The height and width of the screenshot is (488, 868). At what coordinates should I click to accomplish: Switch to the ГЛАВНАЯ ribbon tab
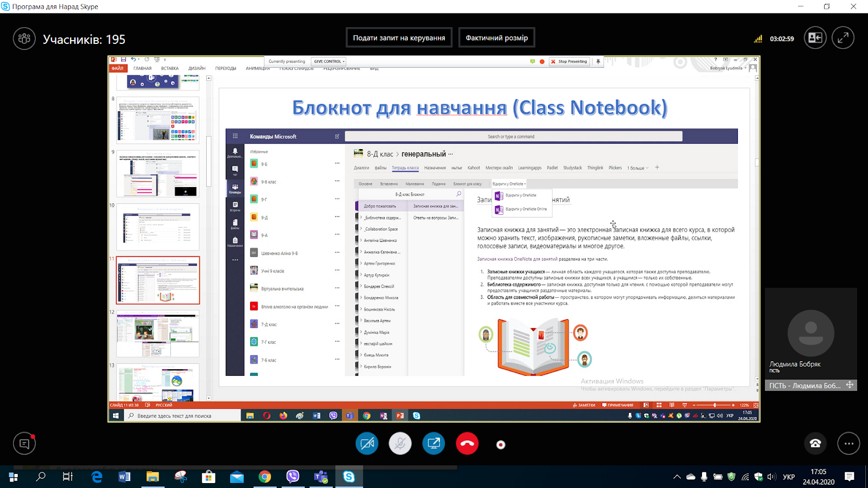142,68
